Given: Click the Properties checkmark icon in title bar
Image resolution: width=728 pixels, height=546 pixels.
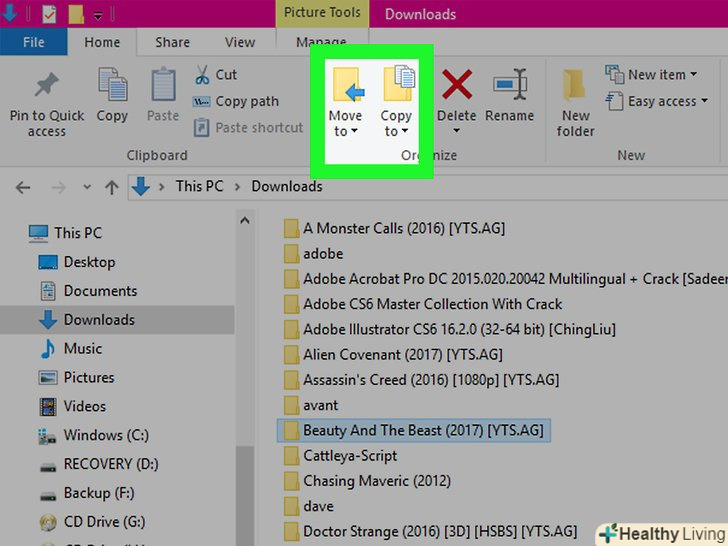Looking at the screenshot, I should click(x=49, y=14).
